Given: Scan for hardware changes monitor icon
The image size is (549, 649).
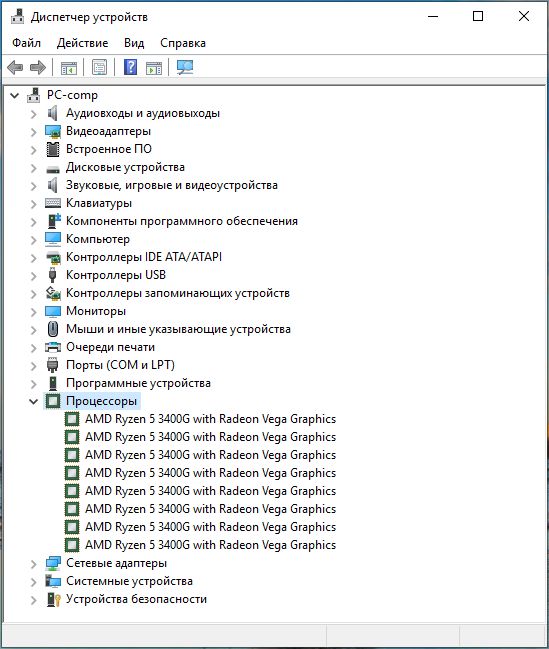Looking at the screenshot, I should [x=185, y=67].
